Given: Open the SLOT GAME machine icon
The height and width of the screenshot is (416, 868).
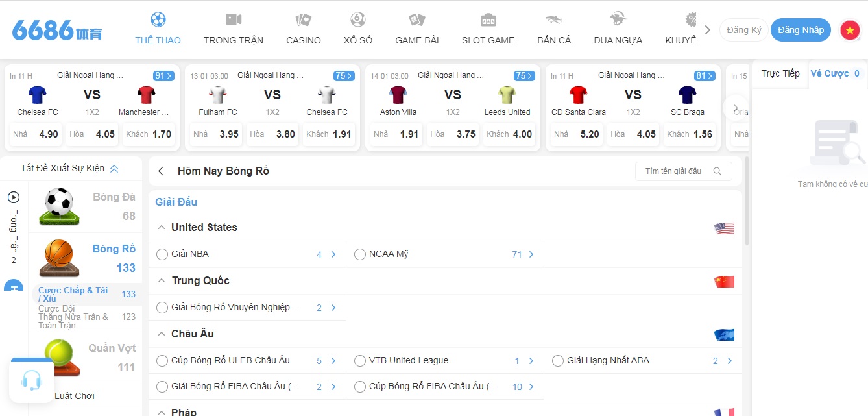Looking at the screenshot, I should click(x=488, y=19).
